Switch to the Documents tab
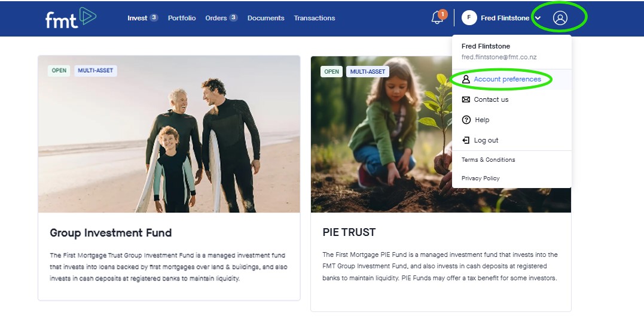This screenshot has height=318, width=644. [x=265, y=18]
